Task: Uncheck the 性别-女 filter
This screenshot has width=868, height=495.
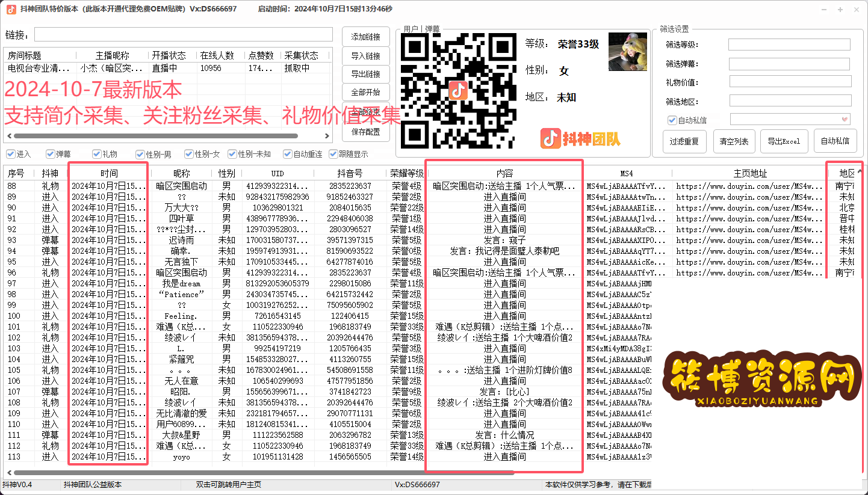Action: (188, 154)
